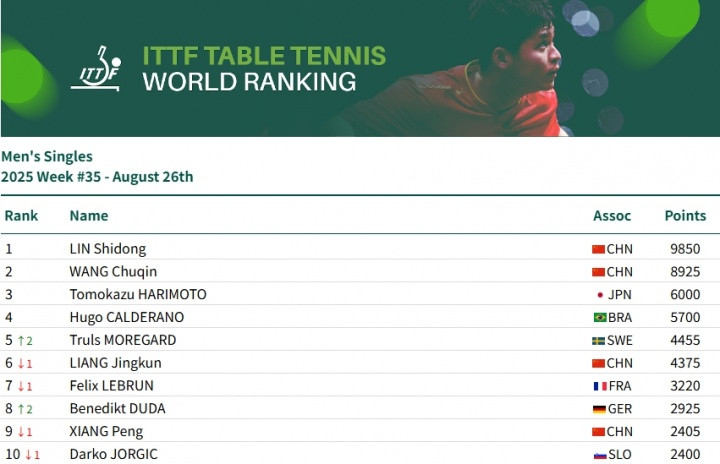Click the Germany flag for Benedikt DUDA
Screen dimensions: 720x464
click(x=599, y=409)
